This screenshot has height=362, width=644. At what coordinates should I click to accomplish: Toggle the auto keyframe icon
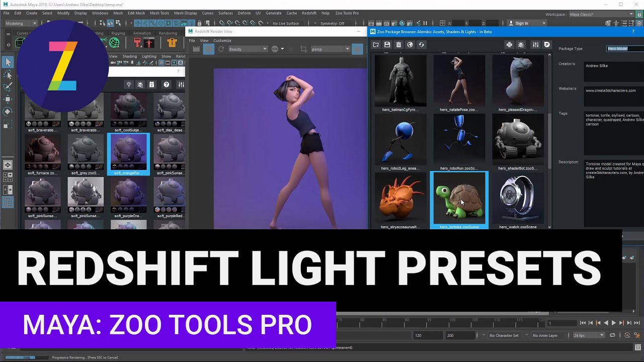click(x=627, y=335)
